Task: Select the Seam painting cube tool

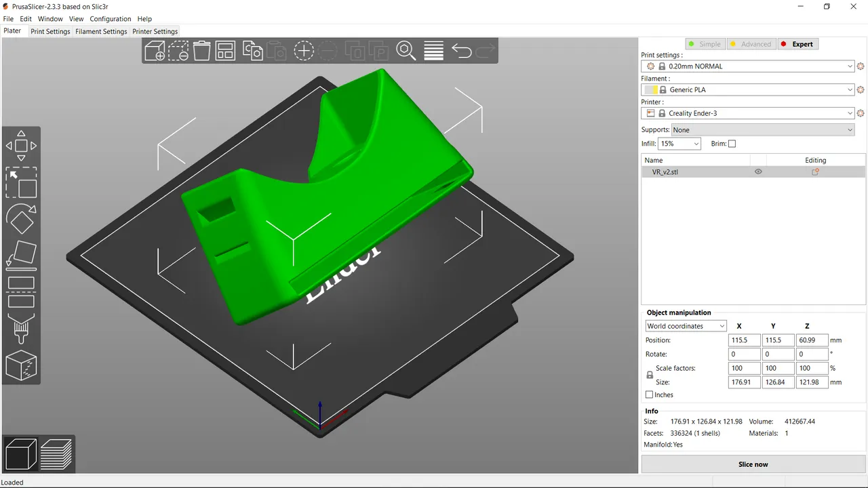Action: point(21,365)
